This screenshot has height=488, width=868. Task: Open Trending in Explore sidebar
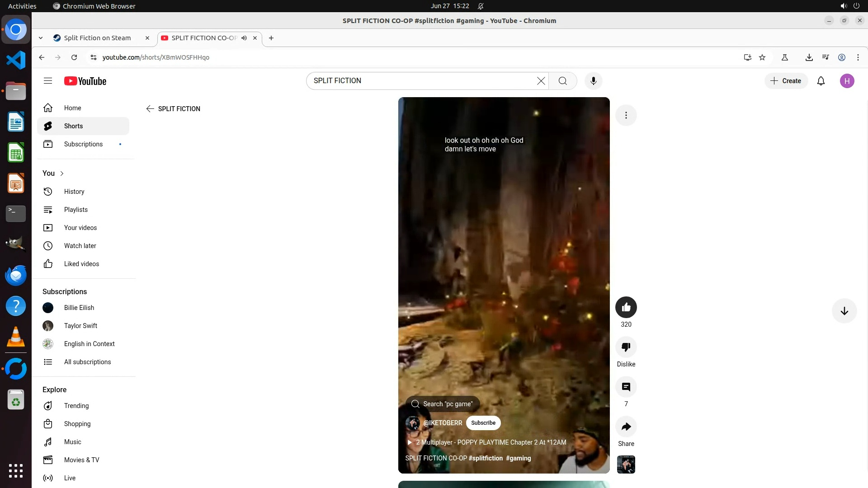click(76, 406)
